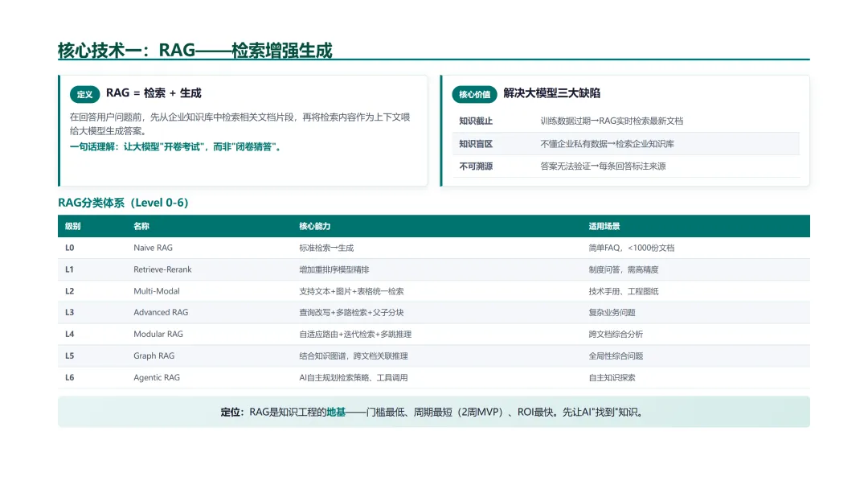Screen dimensions: 868x489
Task: Click the '名称' column header
Action: tap(141, 226)
